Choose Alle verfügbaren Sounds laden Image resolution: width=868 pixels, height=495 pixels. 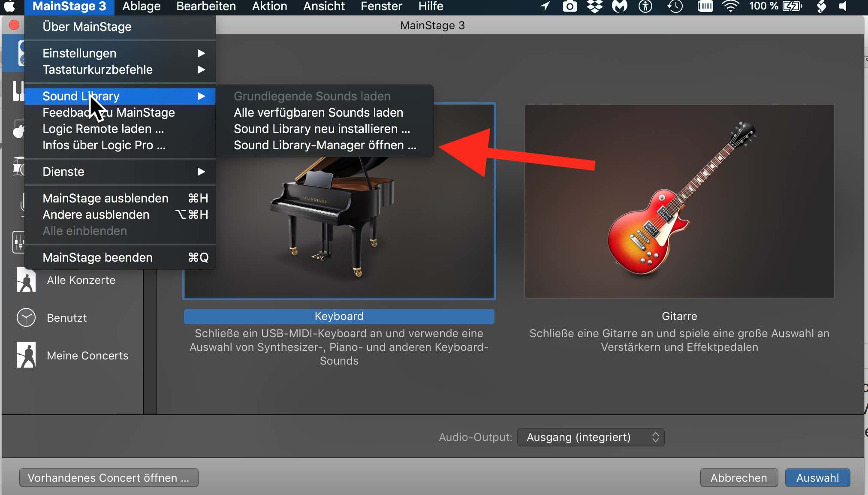click(x=318, y=113)
